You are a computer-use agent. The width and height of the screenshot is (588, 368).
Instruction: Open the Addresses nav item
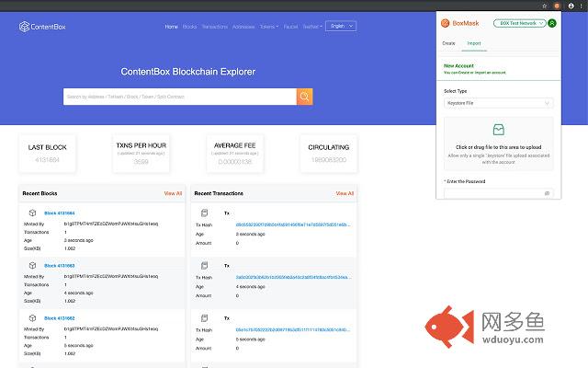243,27
